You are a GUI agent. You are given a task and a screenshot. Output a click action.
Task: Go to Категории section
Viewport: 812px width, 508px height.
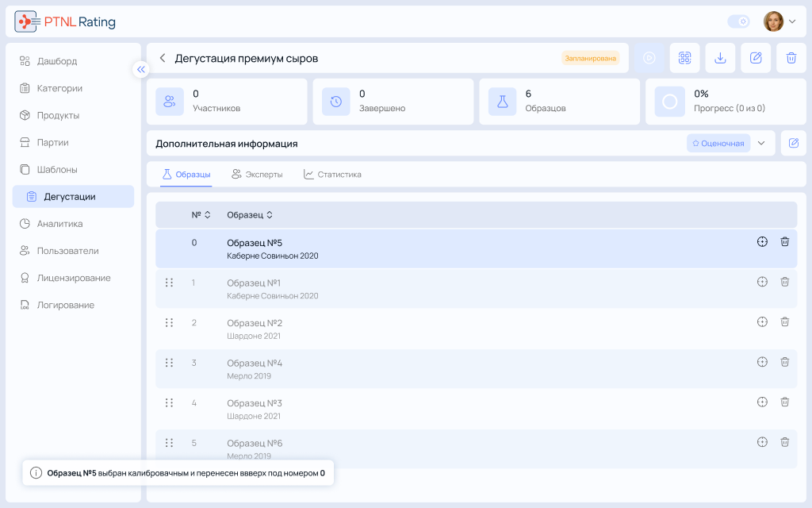click(73, 88)
